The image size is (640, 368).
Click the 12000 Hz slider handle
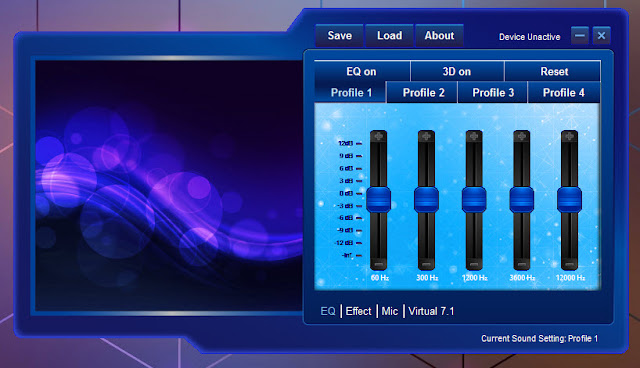(569, 200)
